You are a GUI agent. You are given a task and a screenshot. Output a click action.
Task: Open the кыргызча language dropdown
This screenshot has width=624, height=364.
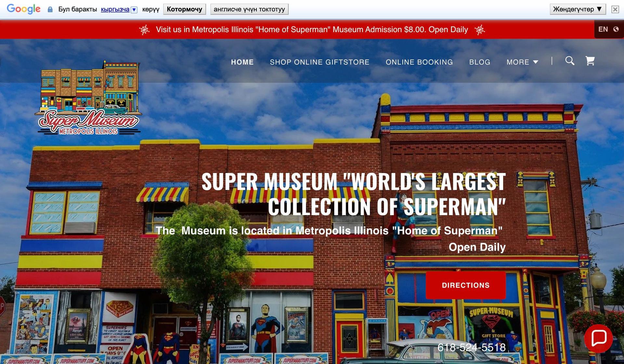tap(134, 9)
